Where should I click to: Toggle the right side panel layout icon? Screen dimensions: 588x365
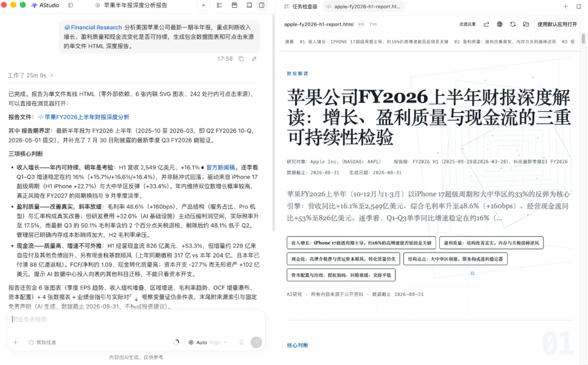coord(262,5)
